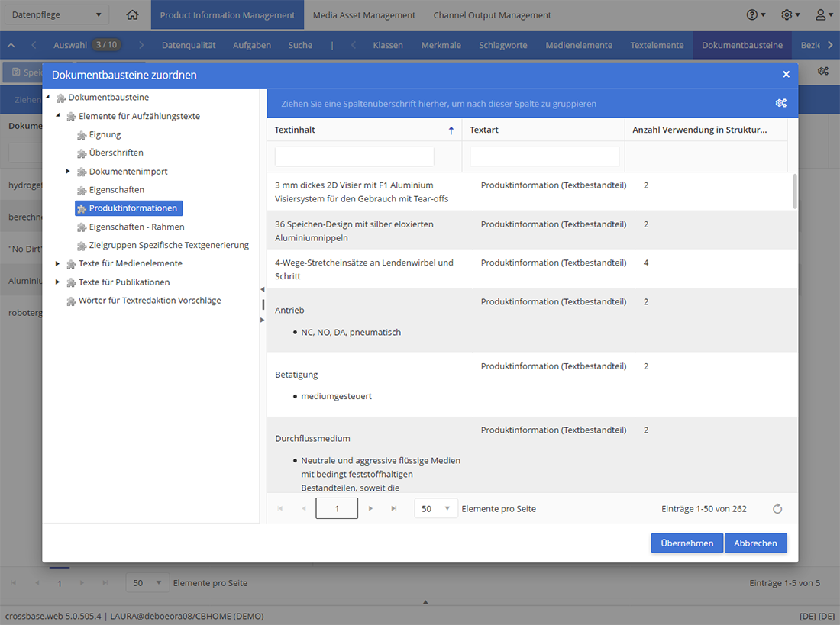
Task: Click the Übernehmen button
Action: click(687, 543)
